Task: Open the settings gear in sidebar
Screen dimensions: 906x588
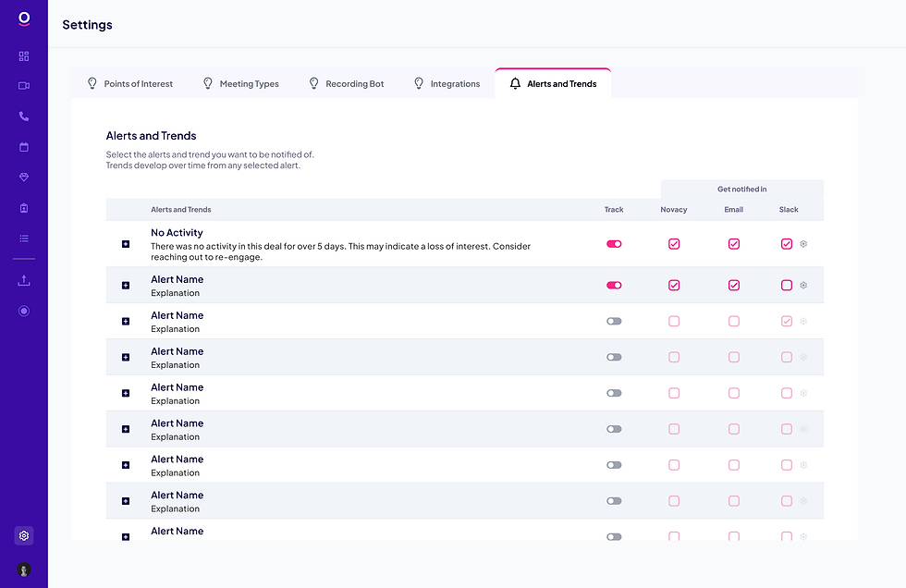Action: [24, 535]
